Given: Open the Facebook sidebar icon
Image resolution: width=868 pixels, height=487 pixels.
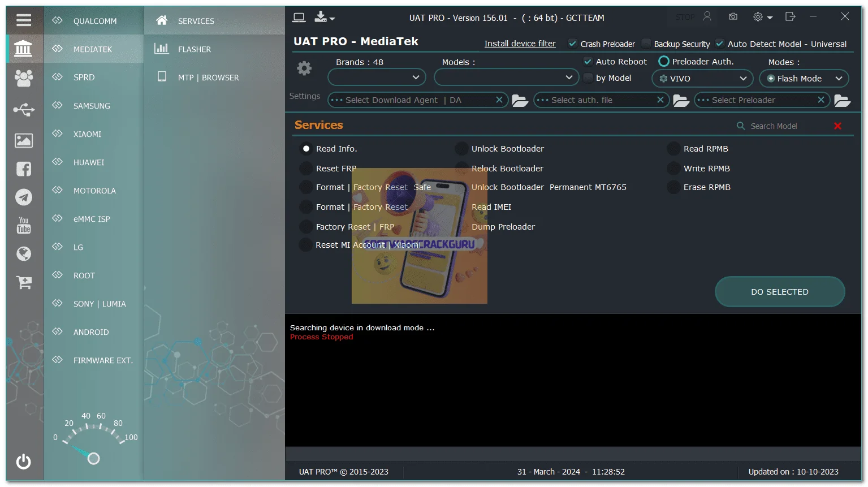Looking at the screenshot, I should [x=24, y=169].
